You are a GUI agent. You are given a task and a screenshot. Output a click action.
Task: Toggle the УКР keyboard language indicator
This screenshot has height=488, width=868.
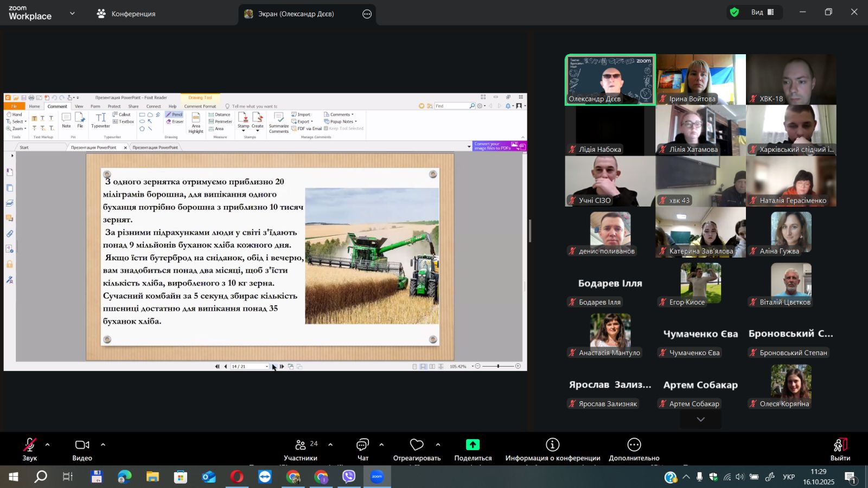pos(789,477)
